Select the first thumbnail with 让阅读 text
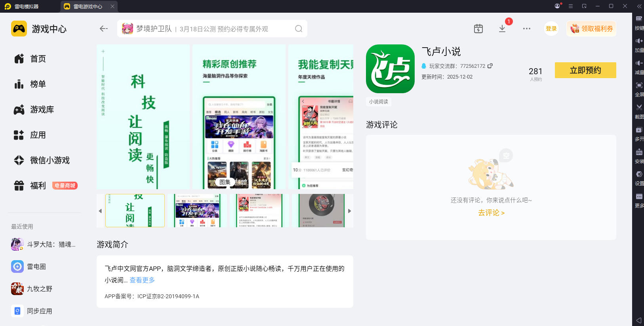The image size is (644, 326). (x=135, y=211)
